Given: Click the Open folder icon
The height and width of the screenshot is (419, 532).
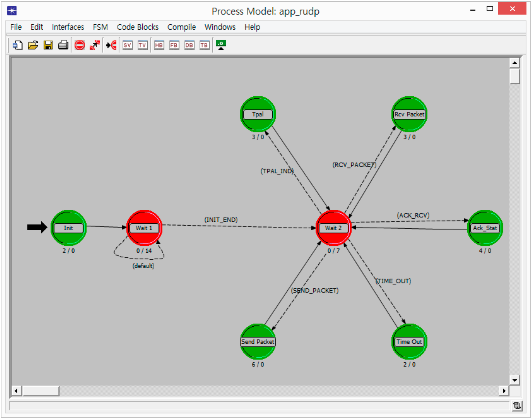Looking at the screenshot, I should pos(33,45).
